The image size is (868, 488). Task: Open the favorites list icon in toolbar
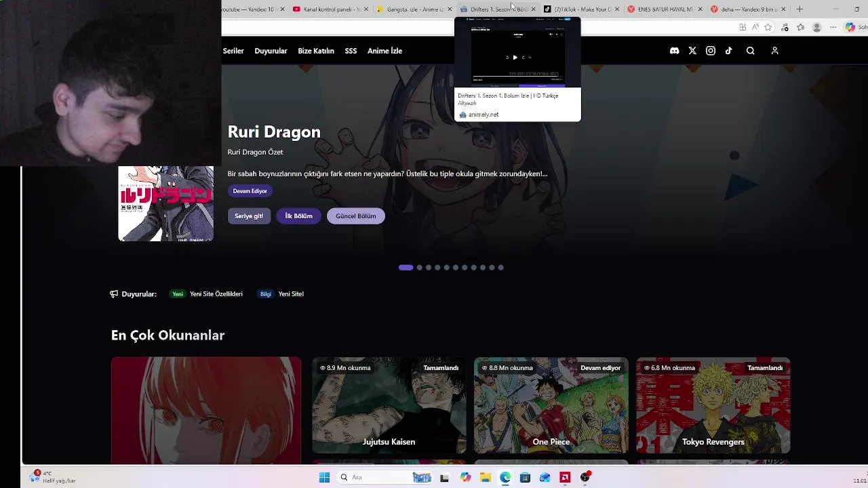tap(801, 27)
